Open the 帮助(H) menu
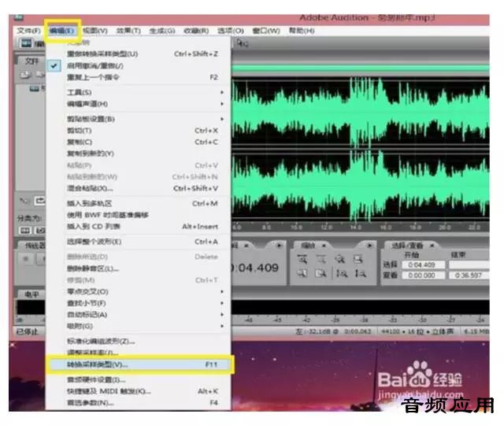This screenshot has width=504, height=425. 301,31
